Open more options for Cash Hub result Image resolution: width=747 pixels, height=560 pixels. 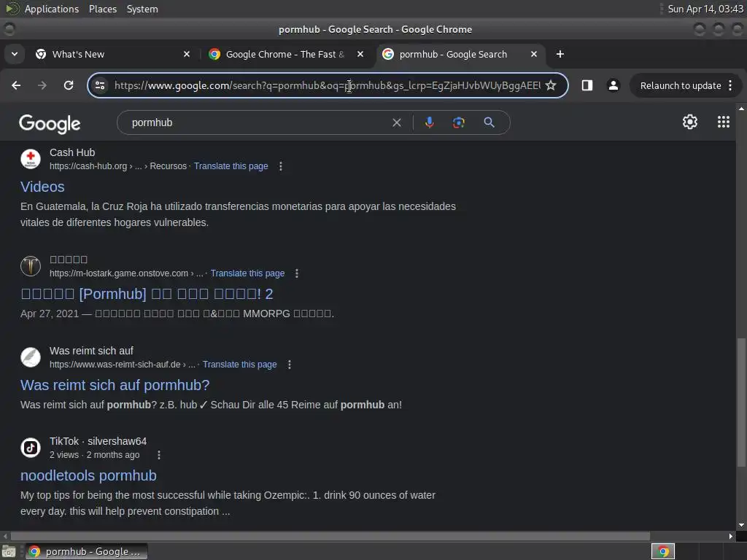(281, 166)
